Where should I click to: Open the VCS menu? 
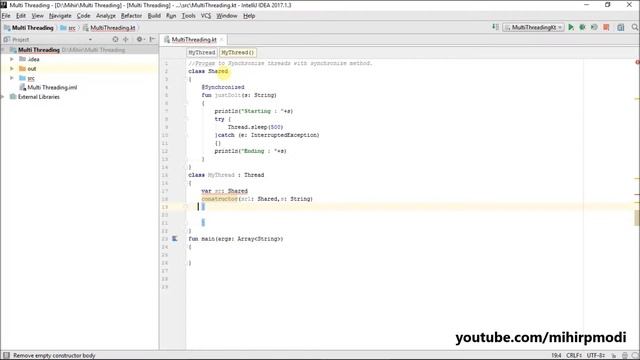tap(206, 16)
